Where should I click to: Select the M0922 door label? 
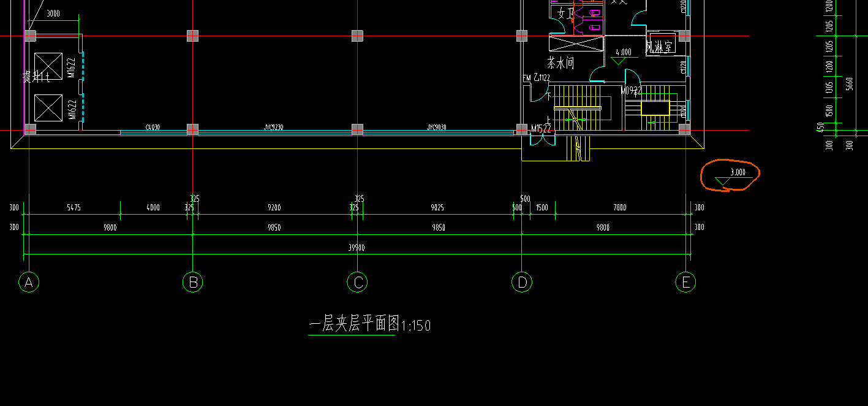(x=631, y=91)
